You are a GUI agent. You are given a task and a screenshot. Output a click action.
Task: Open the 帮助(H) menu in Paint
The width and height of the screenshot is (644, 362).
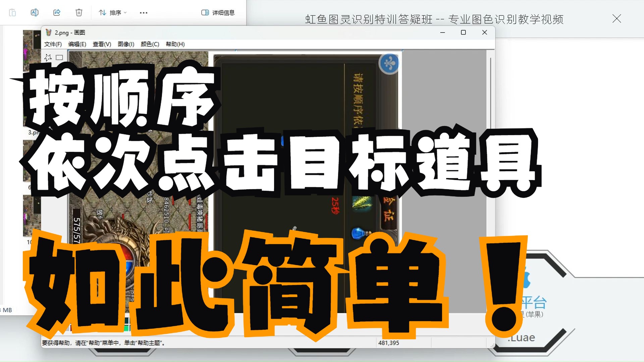[x=176, y=44]
